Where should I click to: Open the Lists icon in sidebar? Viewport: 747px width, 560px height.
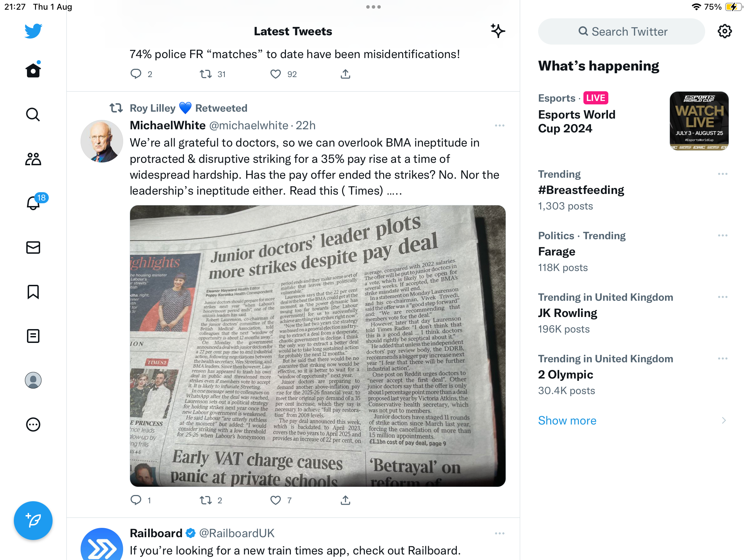(33, 336)
